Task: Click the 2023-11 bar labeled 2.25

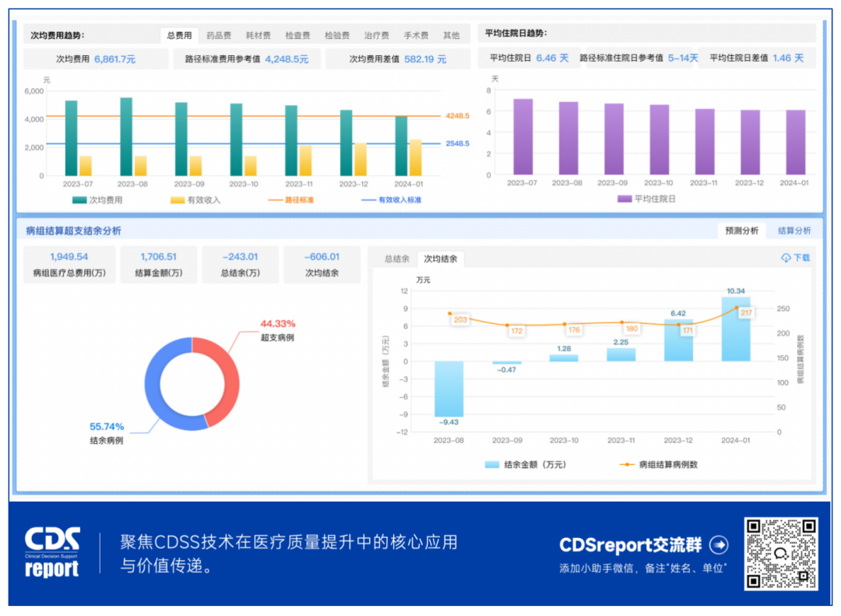Action: tap(621, 354)
